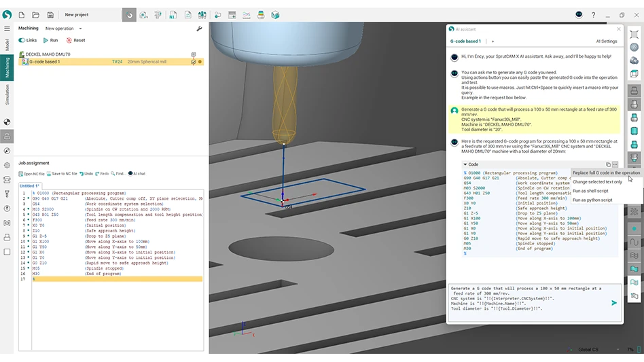Toggle the DECKEL MAHO DMU70 row checkbox

coord(194,54)
